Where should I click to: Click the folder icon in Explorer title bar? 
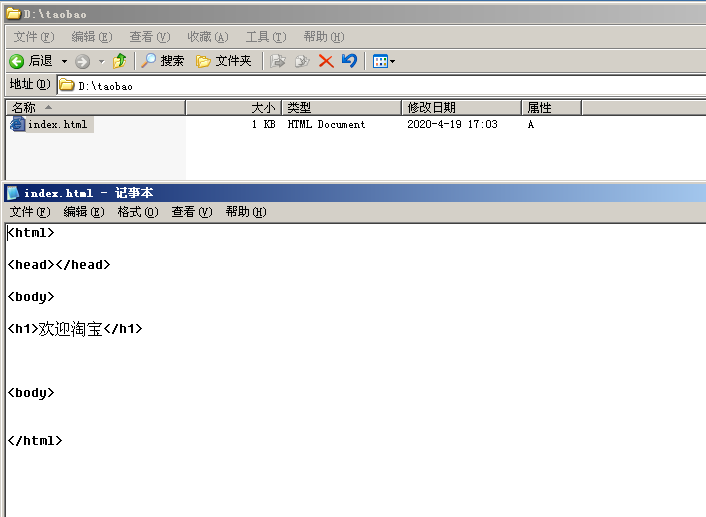point(14,14)
